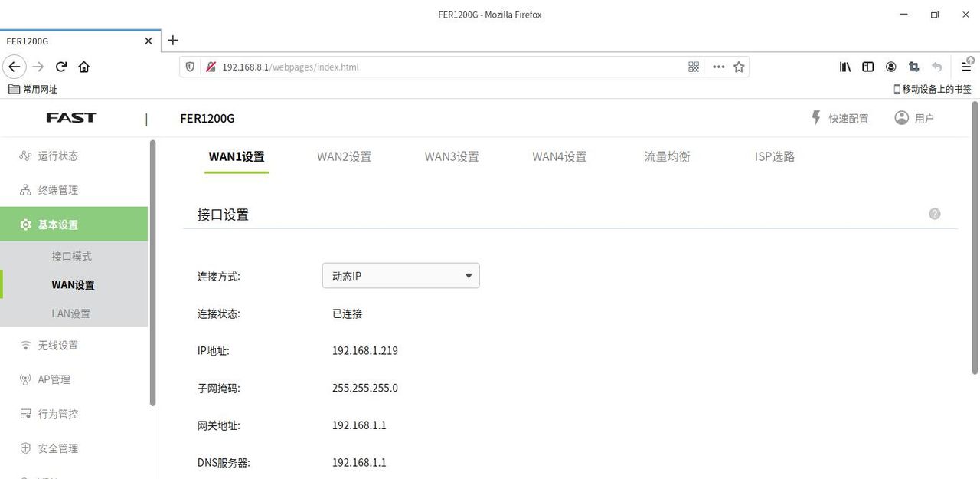The height and width of the screenshot is (479, 980).
Task: Select LAN设置 in the sidebar
Action: pyautogui.click(x=71, y=313)
